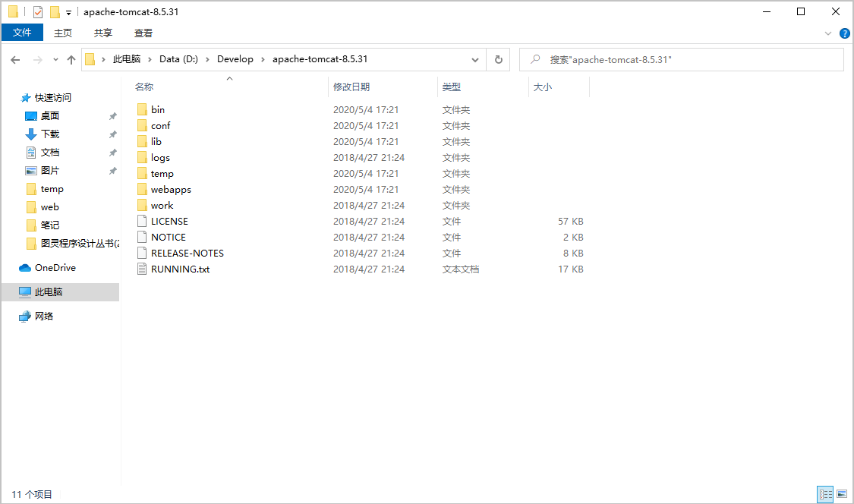Screen dimensions: 854x504
Task: Expand the ribbon with chevron
Action: [x=828, y=33]
